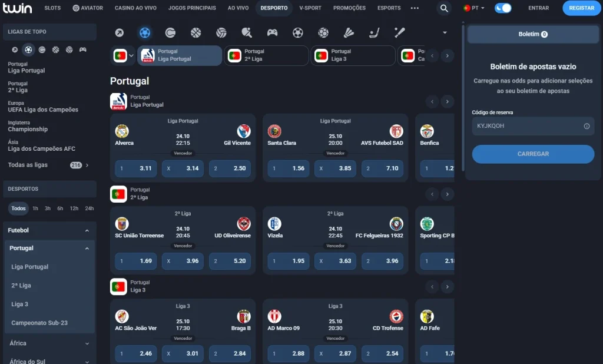Select football icon under Ligas de Topo

coord(28,49)
